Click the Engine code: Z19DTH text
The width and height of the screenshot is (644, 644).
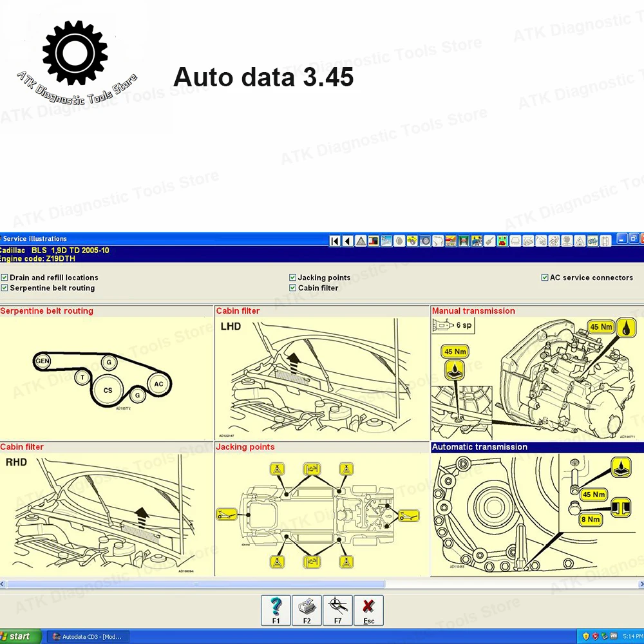[37, 258]
